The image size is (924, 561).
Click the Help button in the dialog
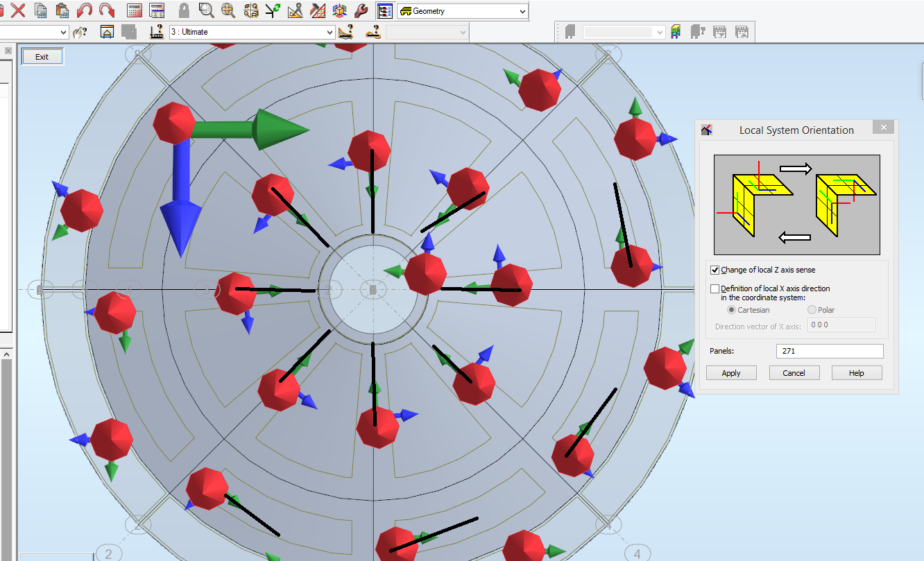point(857,372)
